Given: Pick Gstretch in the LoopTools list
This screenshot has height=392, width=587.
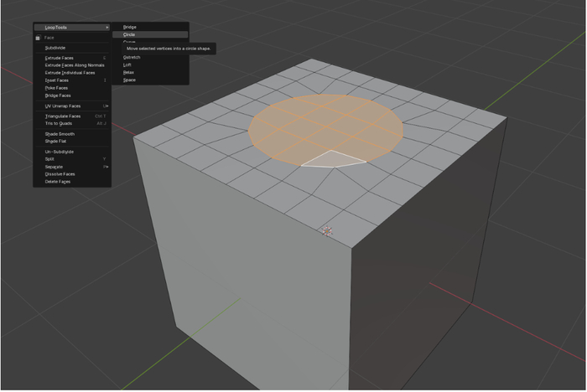Looking at the screenshot, I should [132, 57].
